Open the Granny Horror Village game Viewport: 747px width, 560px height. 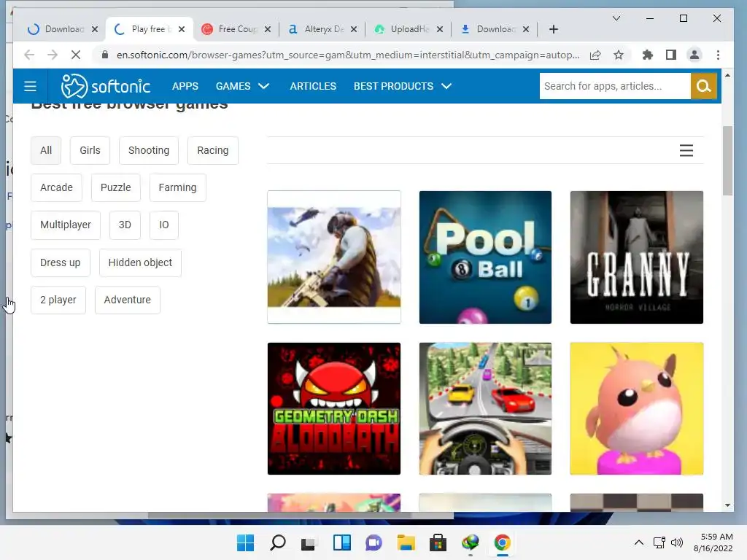[636, 257]
